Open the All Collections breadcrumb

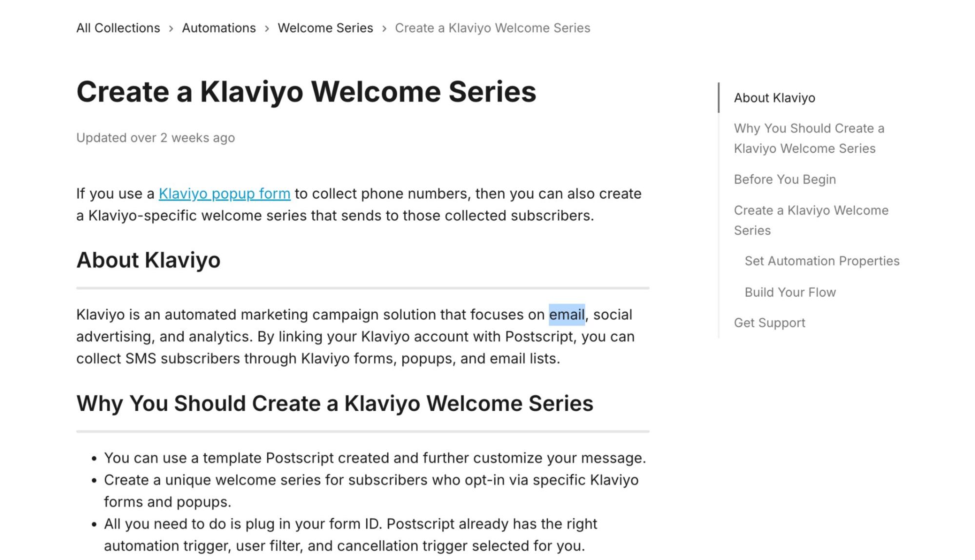118,28
